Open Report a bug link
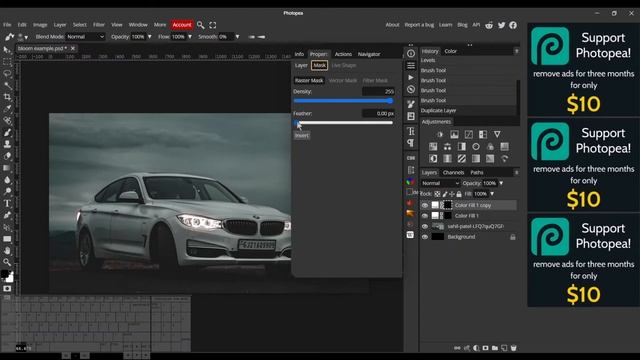The width and height of the screenshot is (640, 360). (419, 25)
